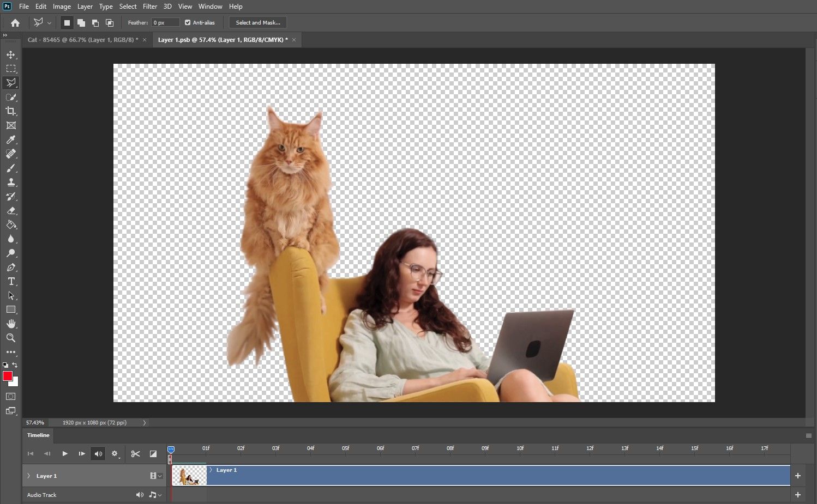Open the Audio Track music note dropdown
The image size is (817, 504).
(153, 495)
